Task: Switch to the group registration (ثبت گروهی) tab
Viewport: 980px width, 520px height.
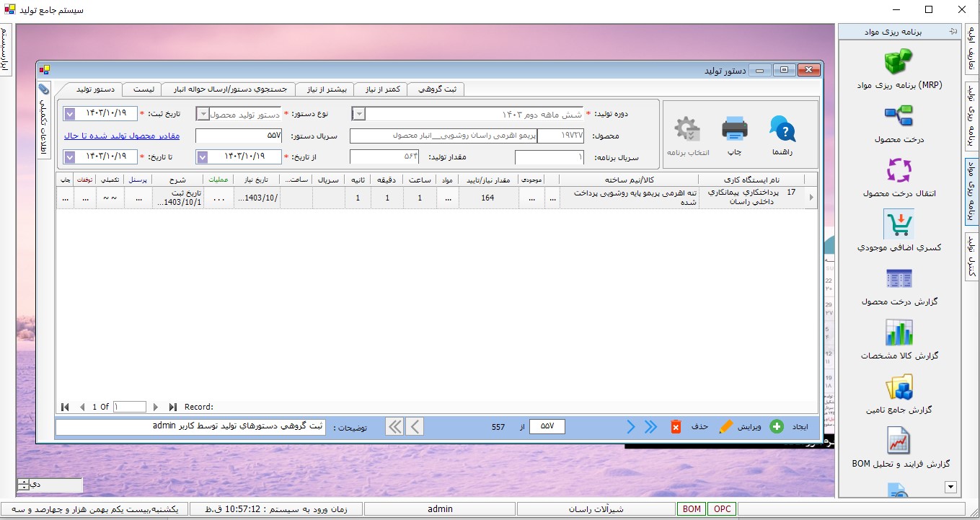Action: (436, 89)
